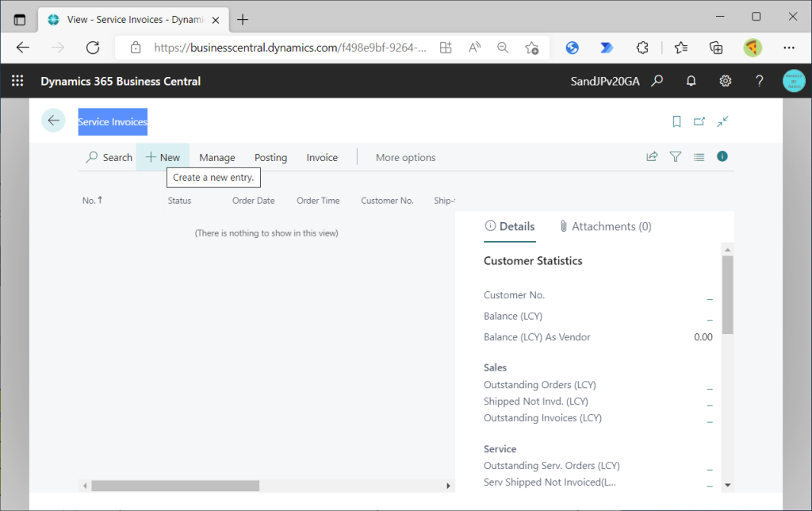Open the tab actions menu at top left
This screenshot has width=812, height=511.
20,20
